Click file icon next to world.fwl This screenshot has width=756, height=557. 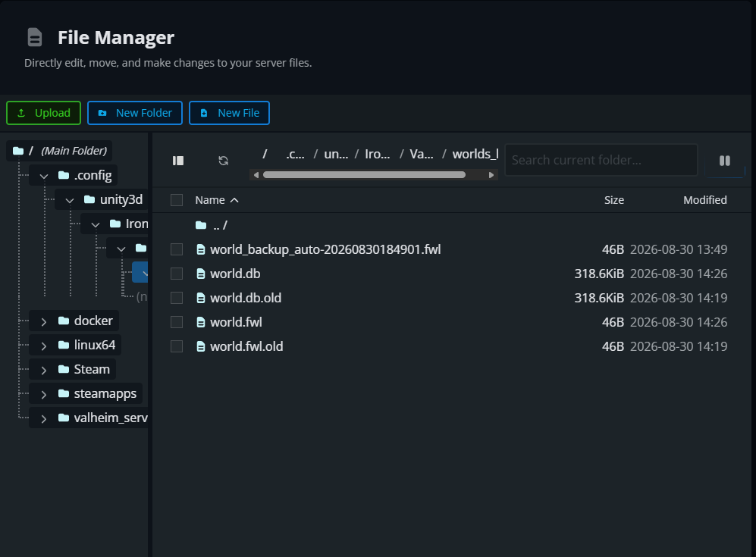(x=201, y=322)
